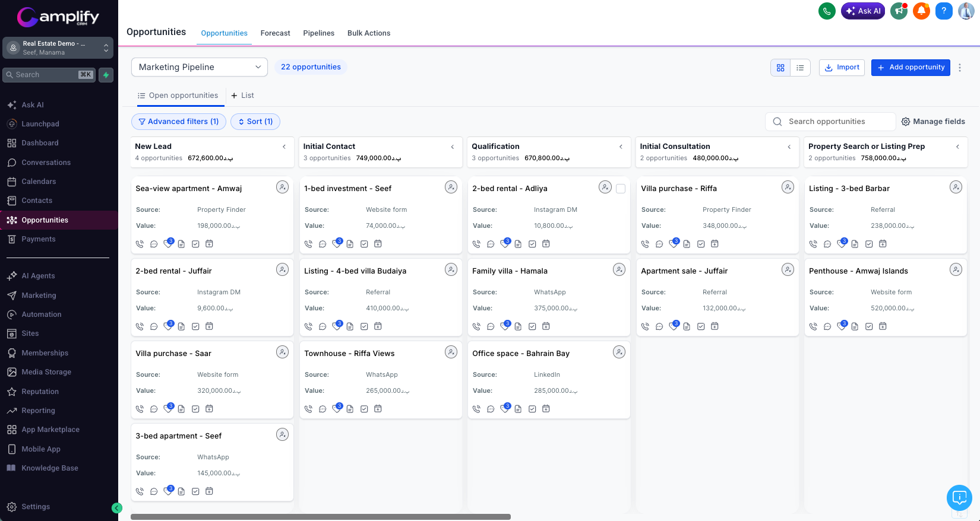Switch to the Forecast tab
The width and height of the screenshot is (980, 521).
(276, 33)
